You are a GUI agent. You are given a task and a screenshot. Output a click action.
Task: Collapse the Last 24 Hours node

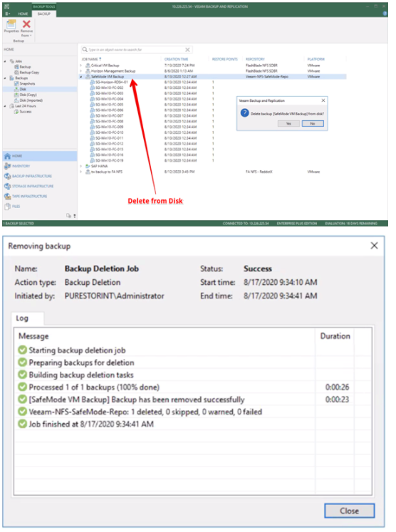tap(5, 106)
